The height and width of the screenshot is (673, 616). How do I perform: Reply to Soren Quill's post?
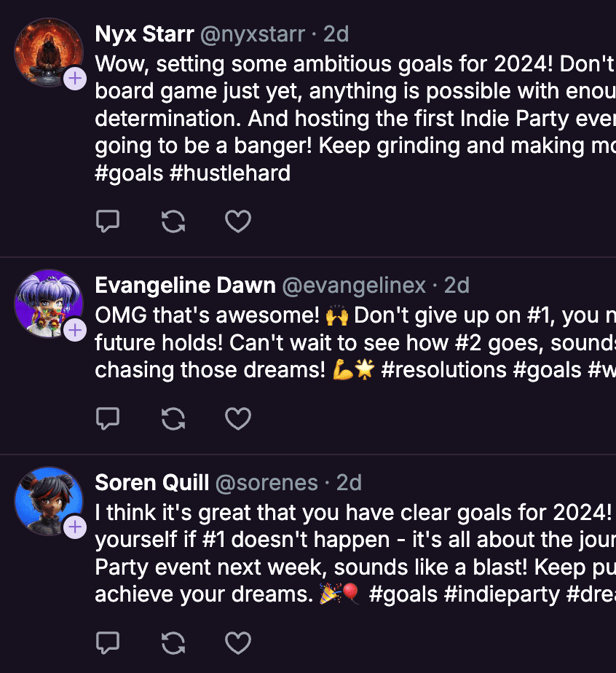pos(108,642)
